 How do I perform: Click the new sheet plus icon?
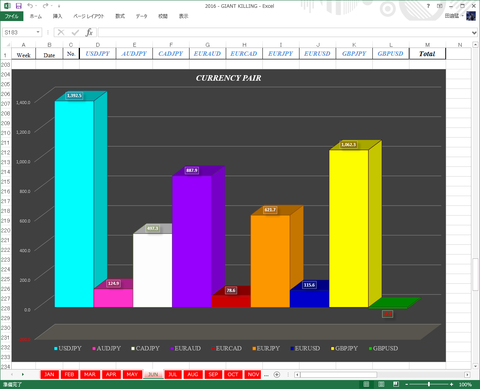pyautogui.click(x=277, y=375)
